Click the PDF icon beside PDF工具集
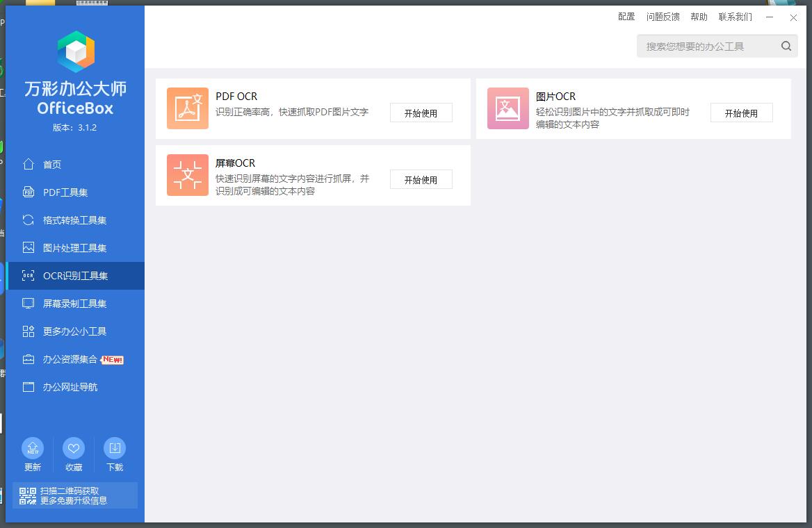 point(29,192)
